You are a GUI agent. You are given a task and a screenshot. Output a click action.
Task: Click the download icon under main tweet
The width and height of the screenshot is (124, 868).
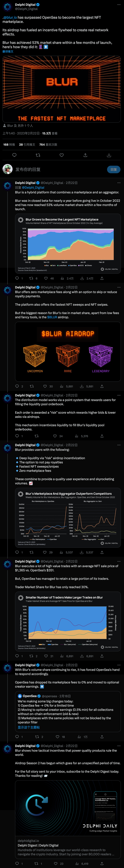click(x=109, y=155)
